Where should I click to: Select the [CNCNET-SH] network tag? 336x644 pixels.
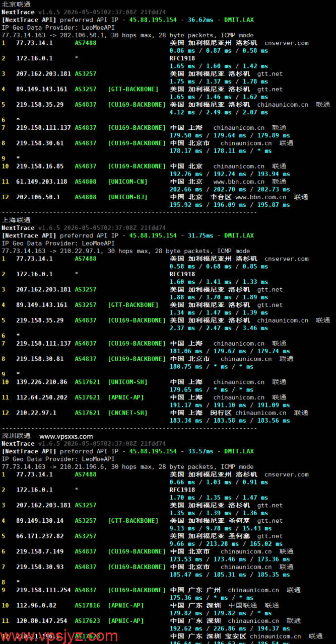128,413
